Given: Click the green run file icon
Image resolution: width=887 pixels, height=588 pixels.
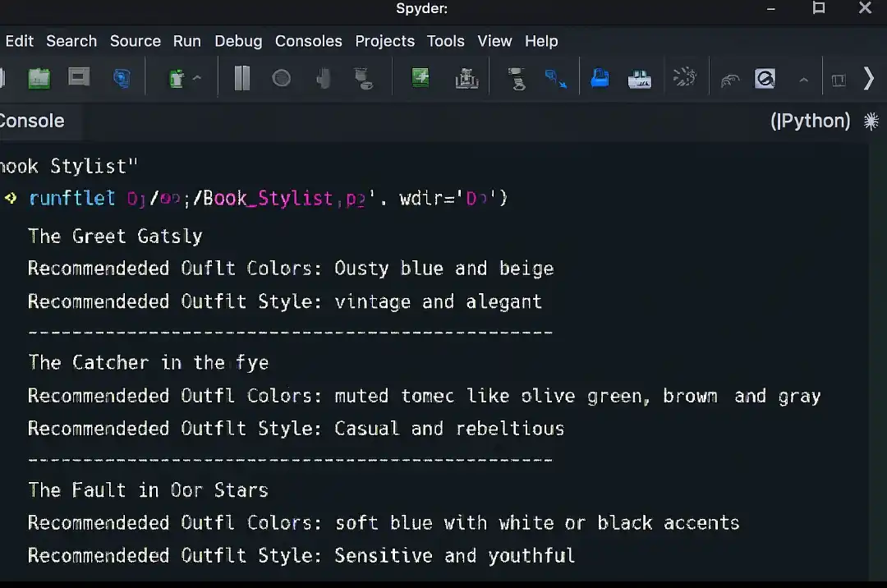Looking at the screenshot, I should pyautogui.click(x=421, y=79).
